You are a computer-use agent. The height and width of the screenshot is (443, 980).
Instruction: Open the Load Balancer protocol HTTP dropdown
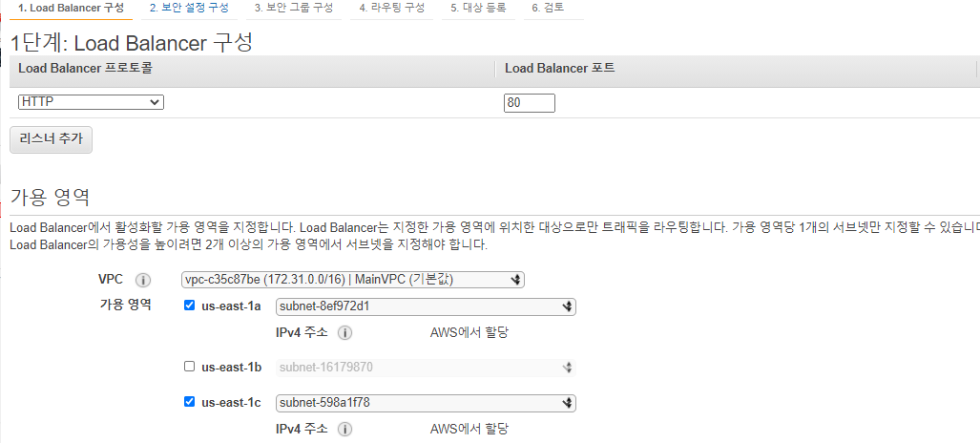(92, 102)
